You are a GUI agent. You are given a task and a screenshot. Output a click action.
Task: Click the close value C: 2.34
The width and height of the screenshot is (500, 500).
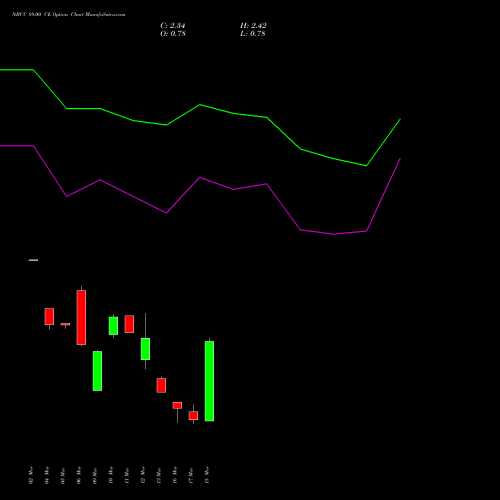pos(173,26)
